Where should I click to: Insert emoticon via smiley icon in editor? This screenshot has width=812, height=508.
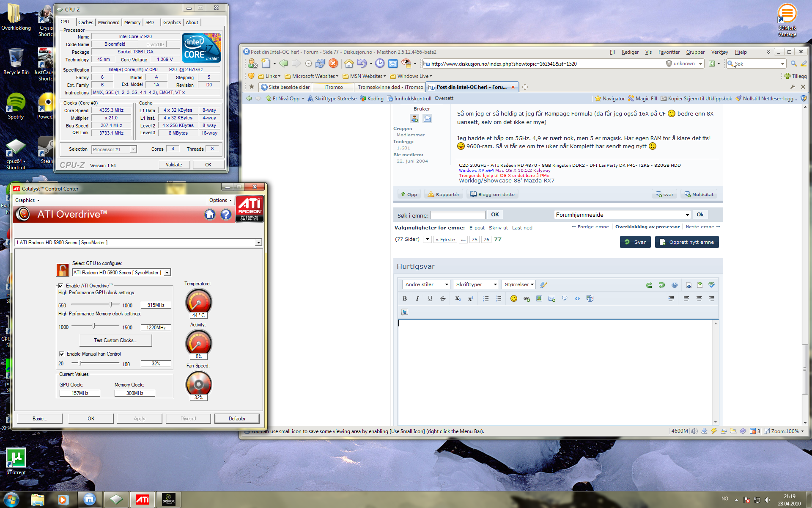(x=514, y=298)
